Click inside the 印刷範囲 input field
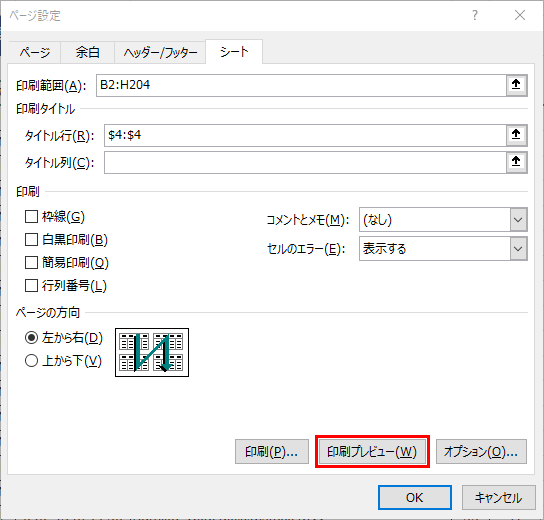The image size is (544, 520). (301, 85)
